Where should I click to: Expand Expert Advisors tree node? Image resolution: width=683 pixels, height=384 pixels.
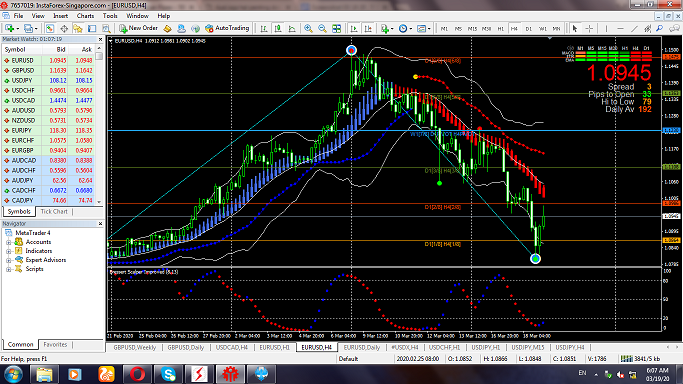tap(8, 260)
